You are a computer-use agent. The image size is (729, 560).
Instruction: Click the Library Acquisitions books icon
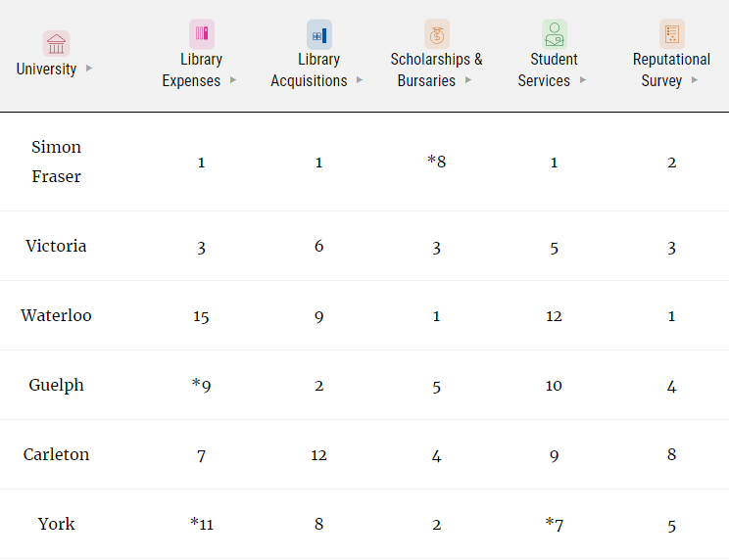(x=319, y=34)
